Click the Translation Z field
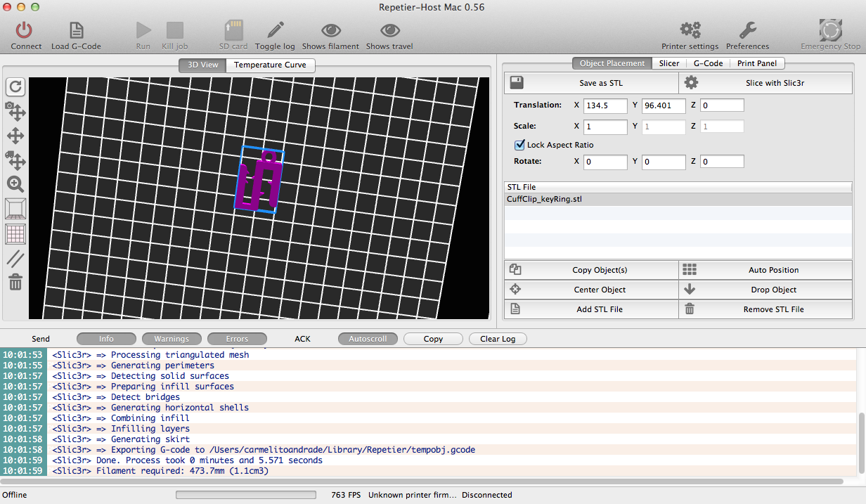Screen dimensions: 866x504 722,105
